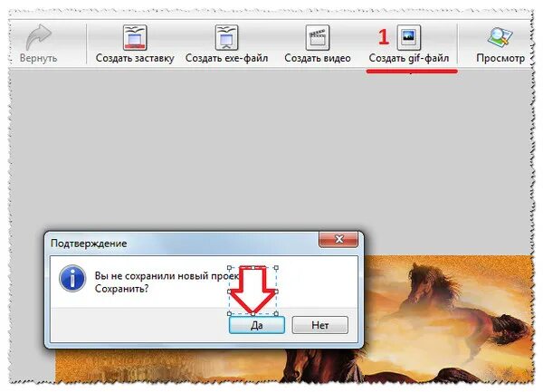
Task: Select the red down-arrow annotation shape
Action: 252,291
